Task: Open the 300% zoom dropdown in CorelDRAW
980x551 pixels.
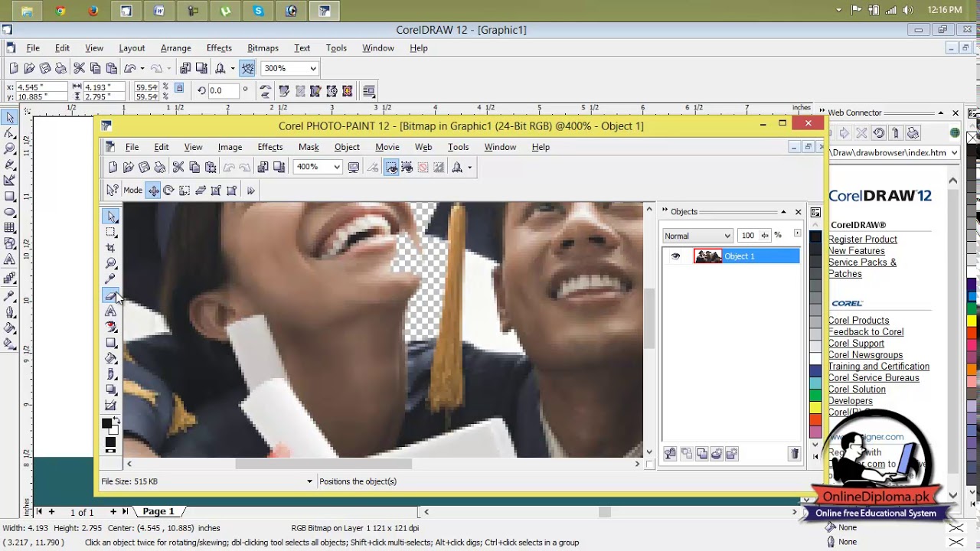Action: [312, 68]
